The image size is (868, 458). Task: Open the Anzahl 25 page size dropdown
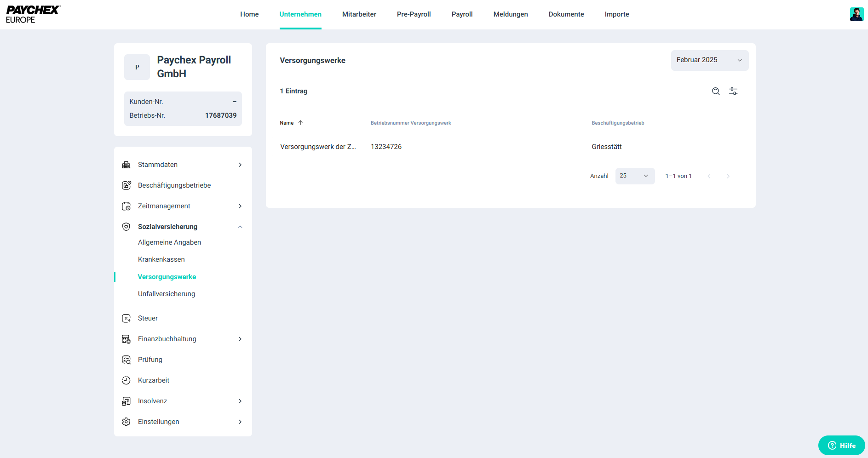click(634, 176)
